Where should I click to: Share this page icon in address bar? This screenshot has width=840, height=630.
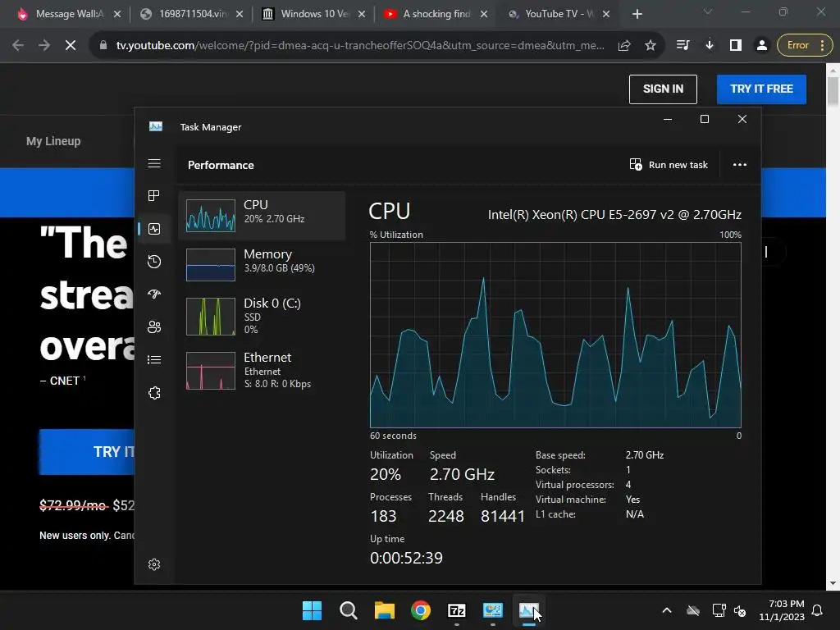623,46
